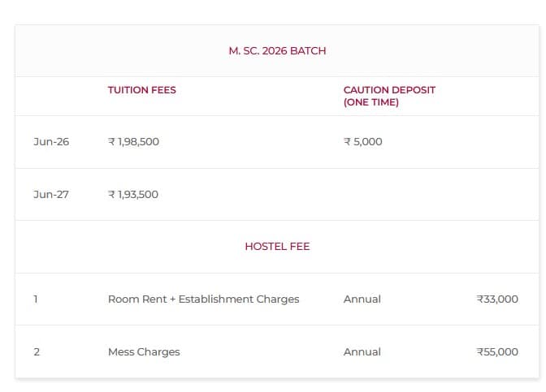546x392 pixels.
Task: Click the Mess Charges row label
Action: point(144,351)
